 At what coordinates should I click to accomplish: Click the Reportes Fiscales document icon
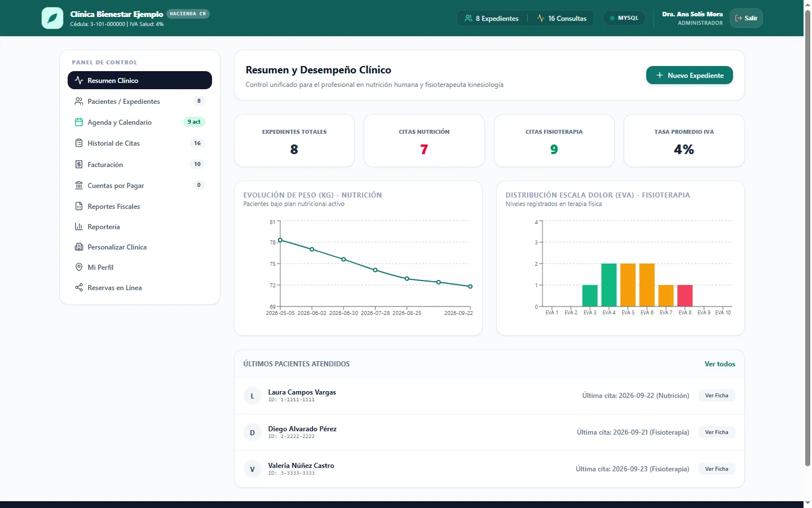point(79,206)
